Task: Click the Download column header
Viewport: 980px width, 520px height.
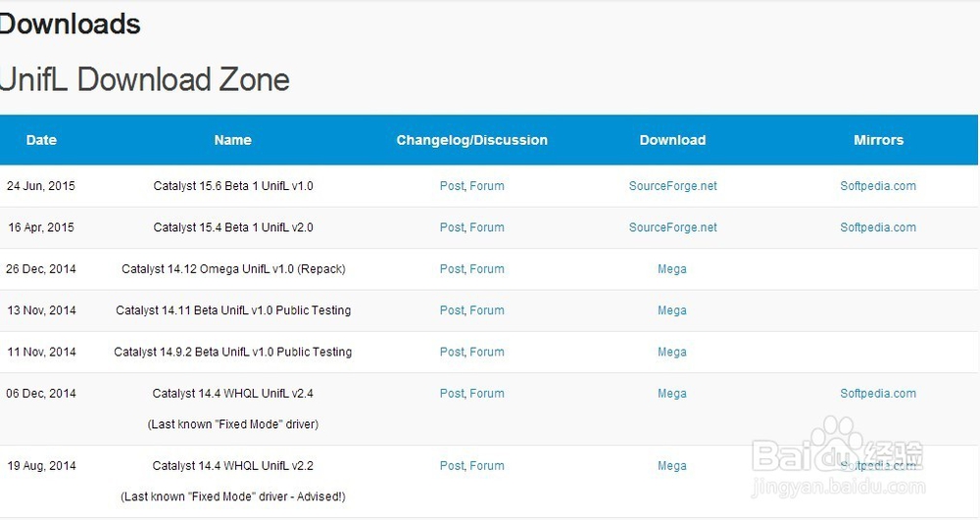Action: pyautogui.click(x=672, y=140)
